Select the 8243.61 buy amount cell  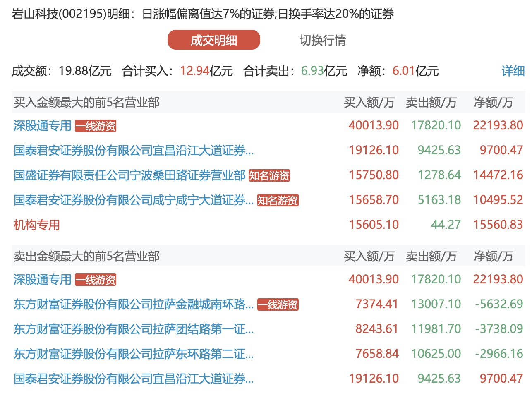point(377,329)
